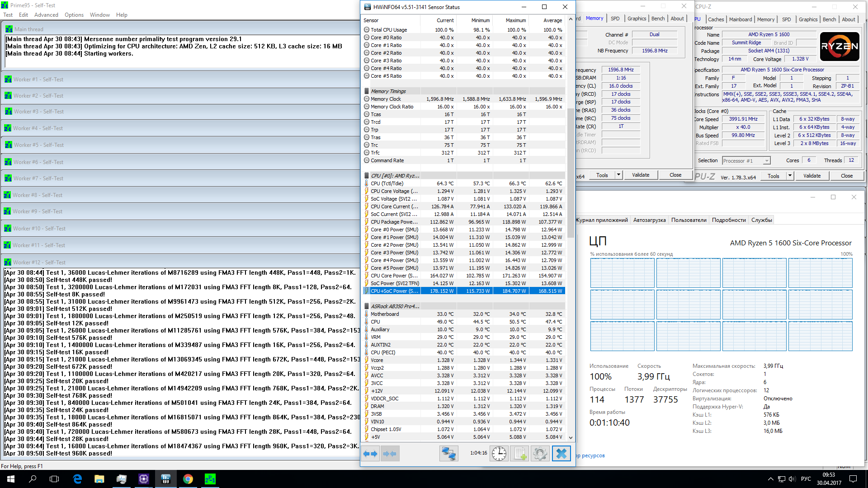Click Close button in left CPU-Z
The image size is (868, 488).
click(x=675, y=175)
